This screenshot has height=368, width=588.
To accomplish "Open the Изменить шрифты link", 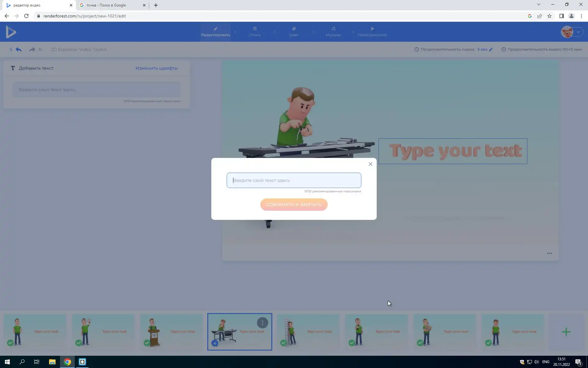I will click(156, 68).
